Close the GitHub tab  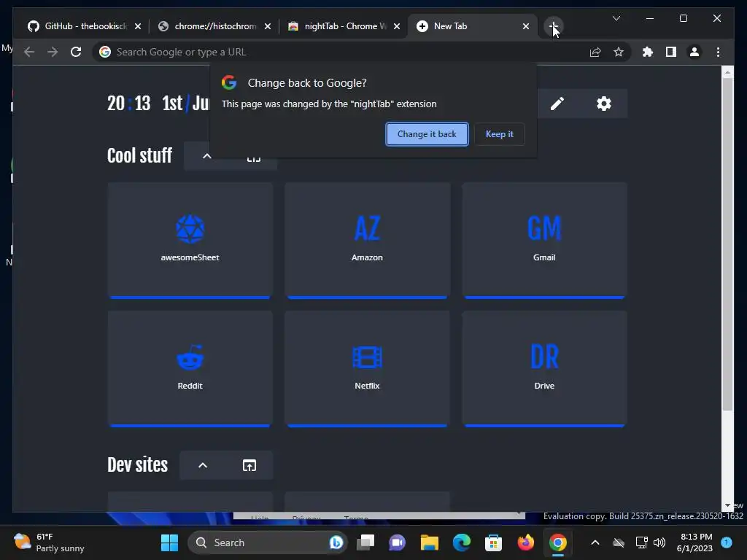pyautogui.click(x=138, y=26)
